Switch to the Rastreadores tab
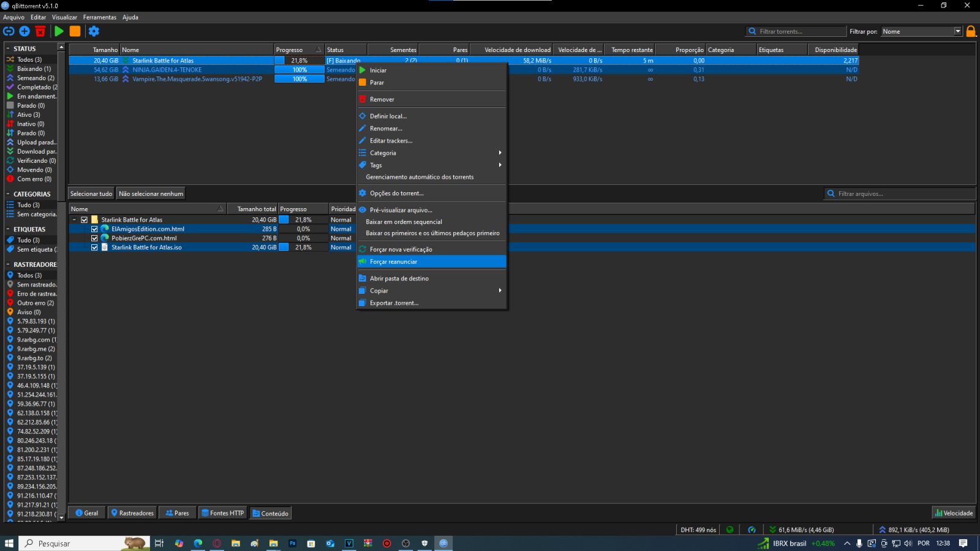 [x=132, y=513]
